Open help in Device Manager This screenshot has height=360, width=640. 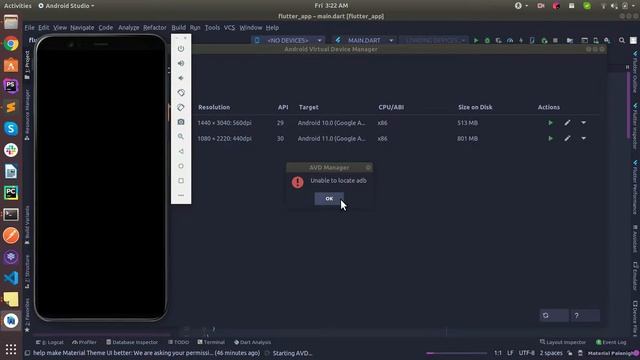[584, 316]
